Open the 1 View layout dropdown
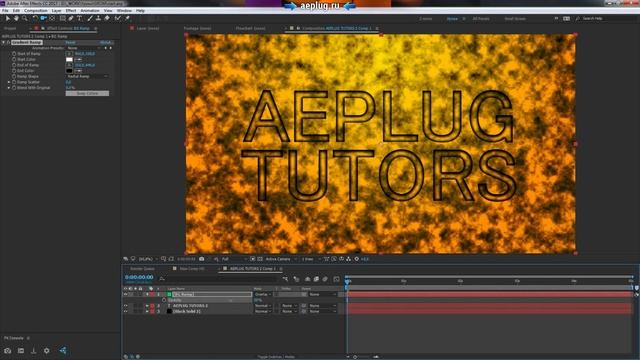This screenshot has width=640, height=360. [311, 259]
